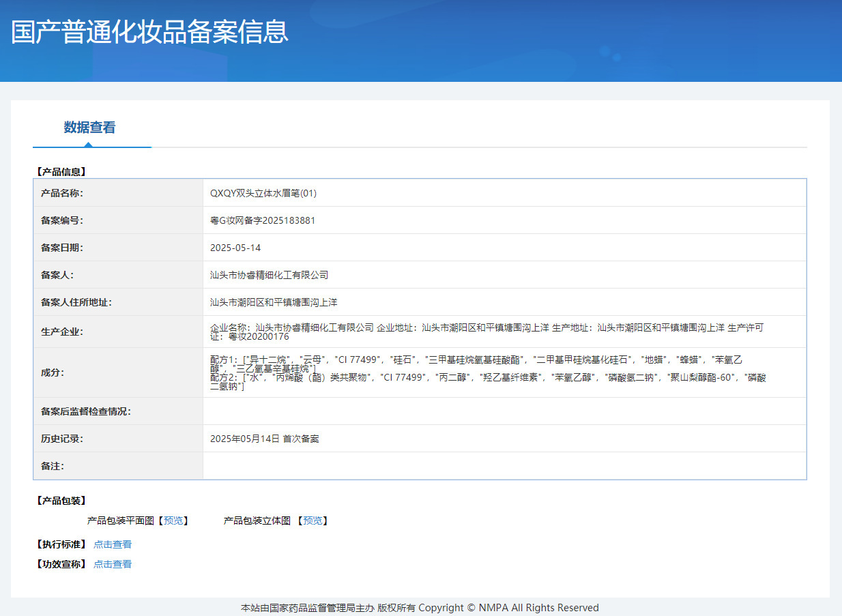The width and height of the screenshot is (842, 616).
Task: Click the 生产企业 row label
Action: [x=62, y=332]
